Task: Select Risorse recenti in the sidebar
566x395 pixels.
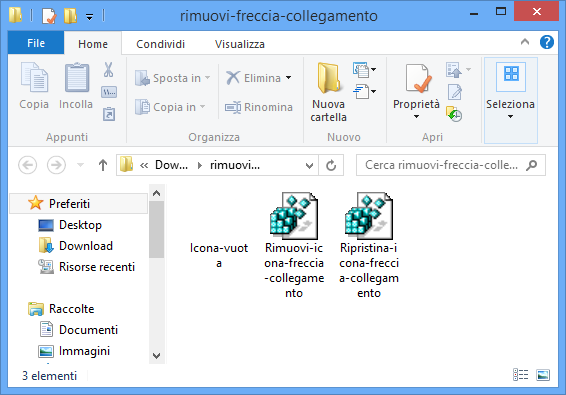Action: (x=86, y=267)
